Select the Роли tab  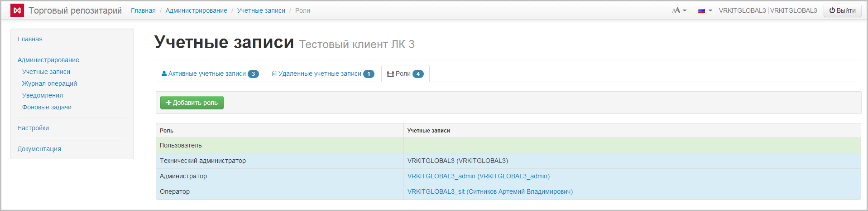[x=405, y=74]
